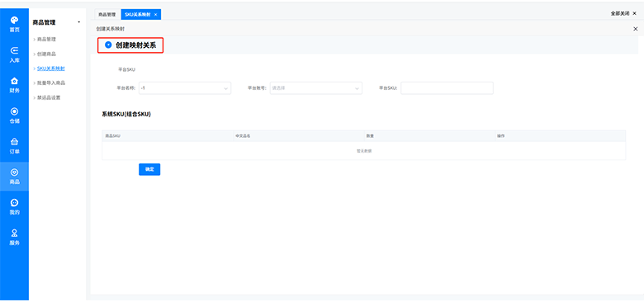The height and width of the screenshot is (302, 644).
Task: Open 批量导入商品 in submenu
Action: [51, 83]
